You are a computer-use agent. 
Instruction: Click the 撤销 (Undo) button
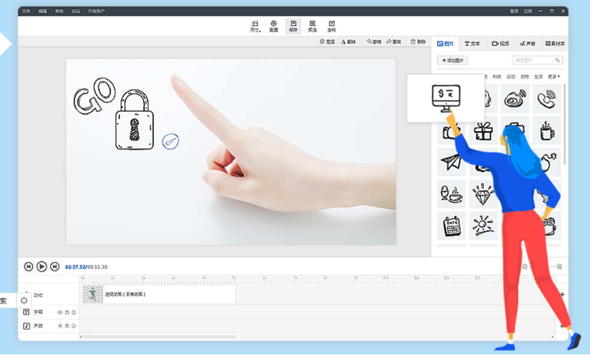(374, 42)
